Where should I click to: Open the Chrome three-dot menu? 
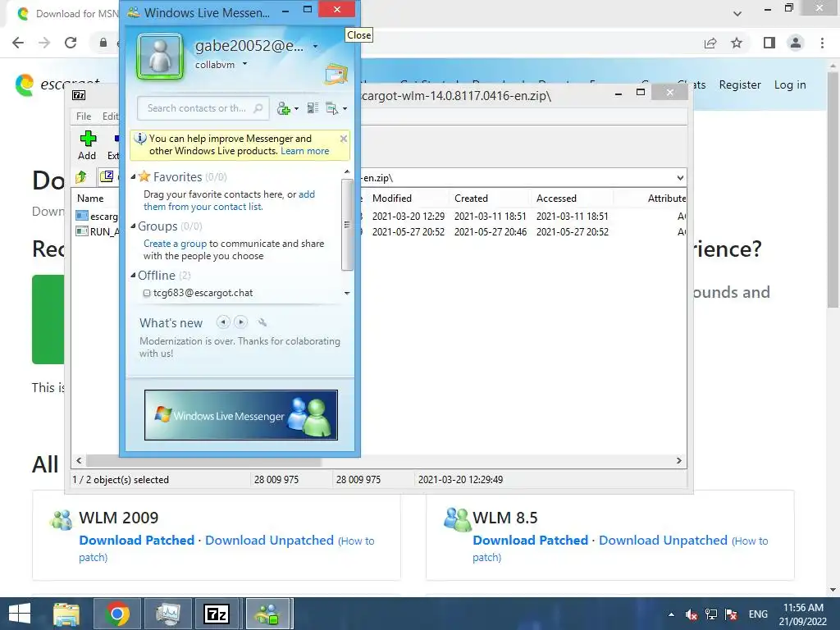(822, 43)
